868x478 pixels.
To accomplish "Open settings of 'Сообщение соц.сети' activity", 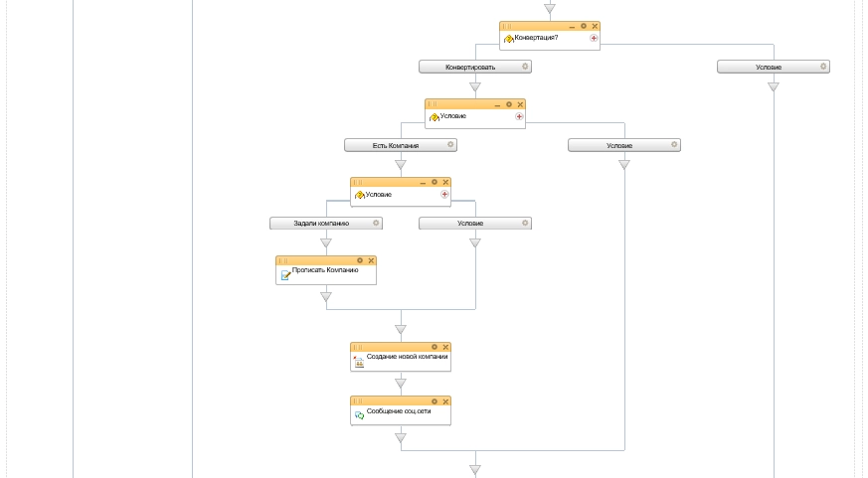I will (x=434, y=400).
